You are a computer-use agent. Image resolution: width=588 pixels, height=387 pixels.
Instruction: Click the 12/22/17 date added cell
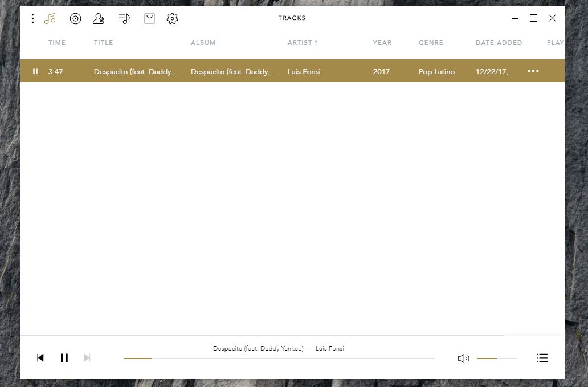pos(492,72)
